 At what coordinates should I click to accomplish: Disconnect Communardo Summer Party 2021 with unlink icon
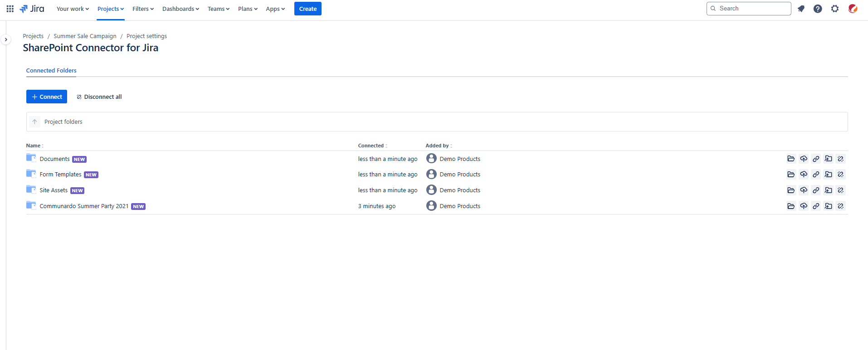[840, 206]
